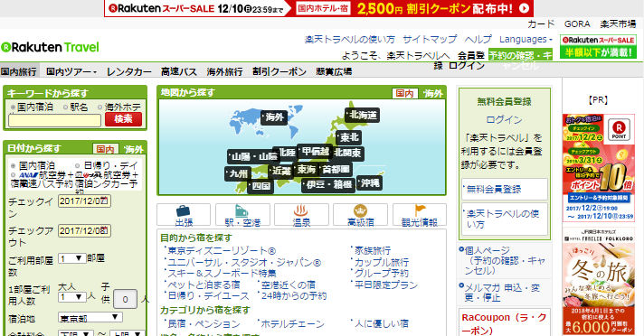Open the メルマガ 申込・変更・停止 link
The height and width of the screenshot is (336, 644).
pos(502,293)
